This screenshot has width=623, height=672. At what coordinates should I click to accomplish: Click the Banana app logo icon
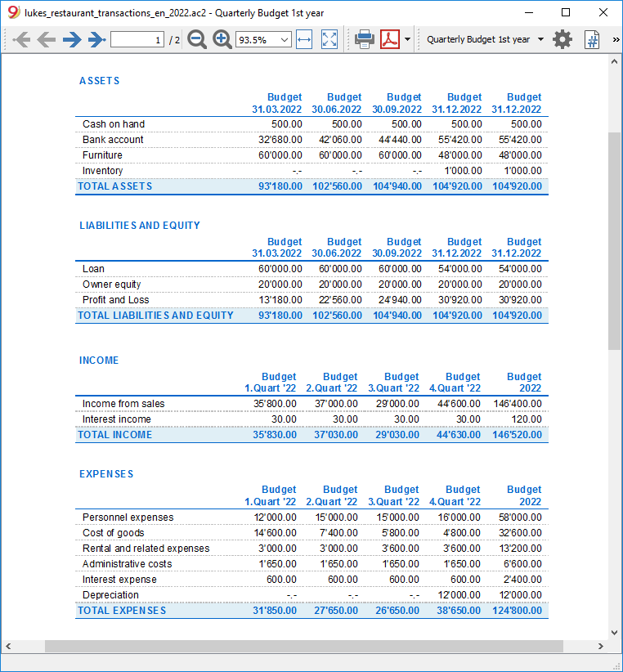coord(13,12)
